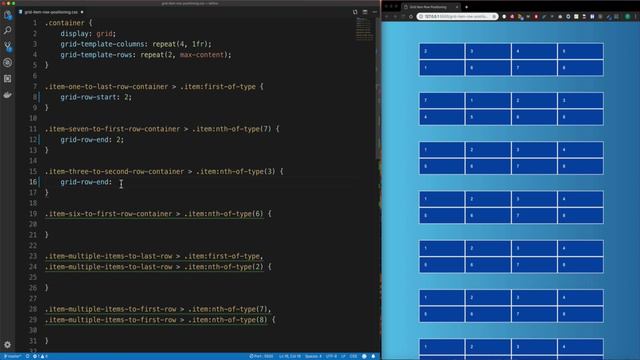
Task: Open the errors and warnings status bar item
Action: coord(40,356)
